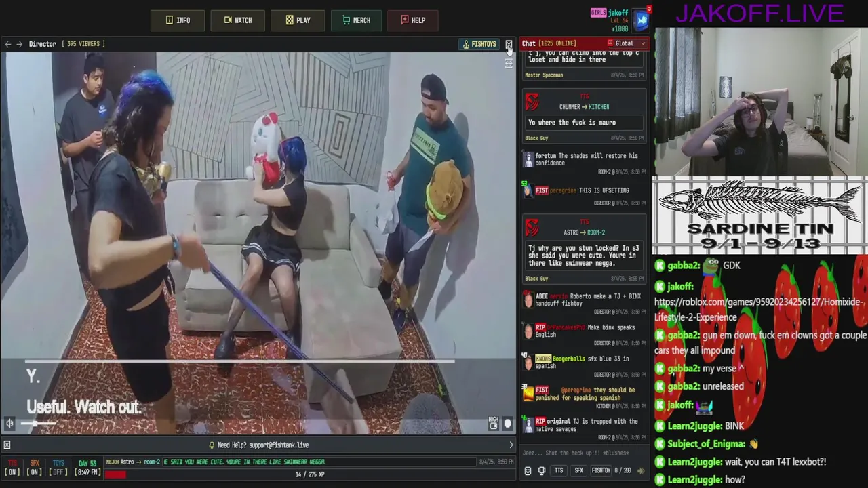Open the INFO menu button
868x488 pixels.
click(x=178, y=20)
